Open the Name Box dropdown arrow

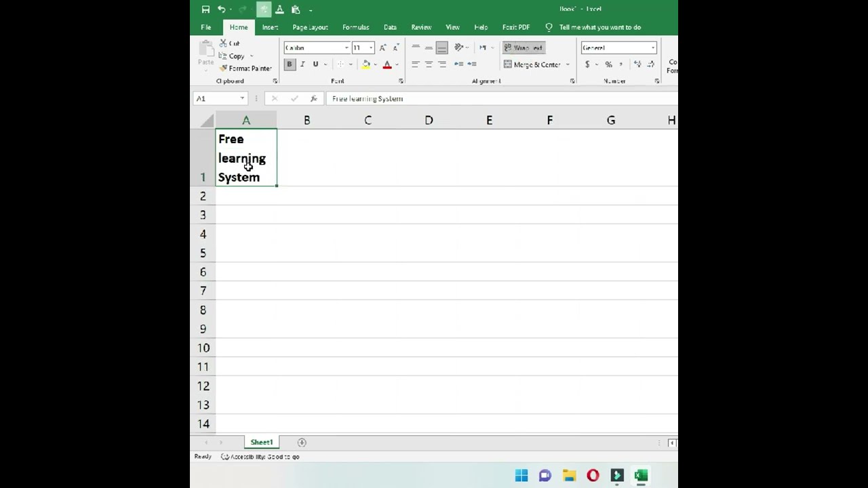242,99
